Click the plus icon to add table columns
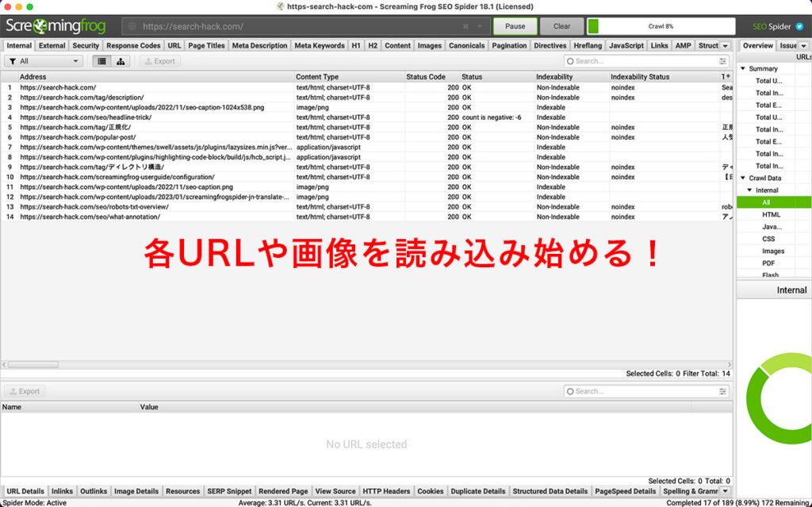 [x=728, y=77]
